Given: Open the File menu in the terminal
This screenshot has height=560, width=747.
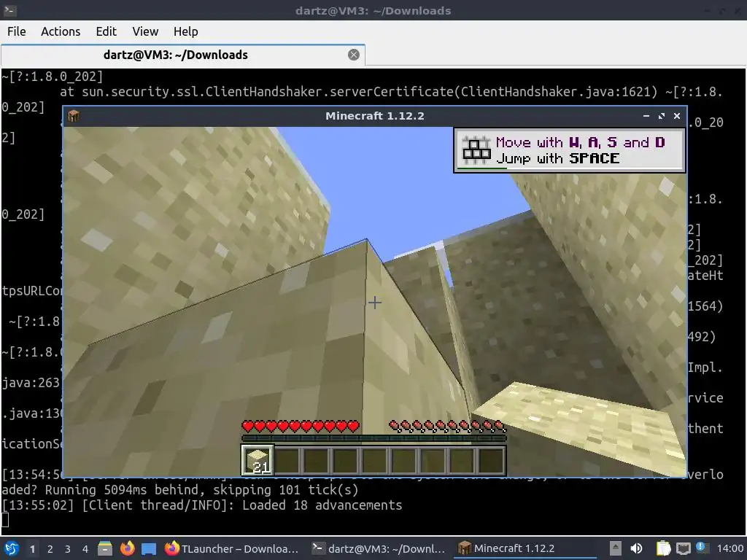Looking at the screenshot, I should (16, 31).
